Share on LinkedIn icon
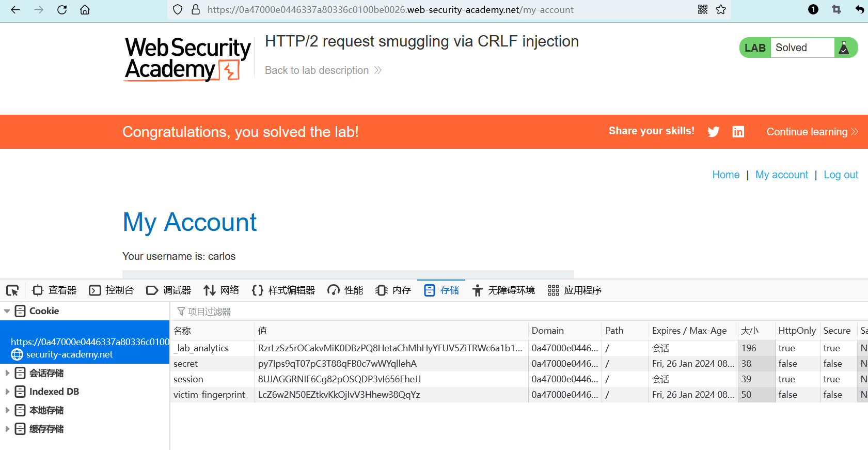868x450 pixels. click(738, 132)
